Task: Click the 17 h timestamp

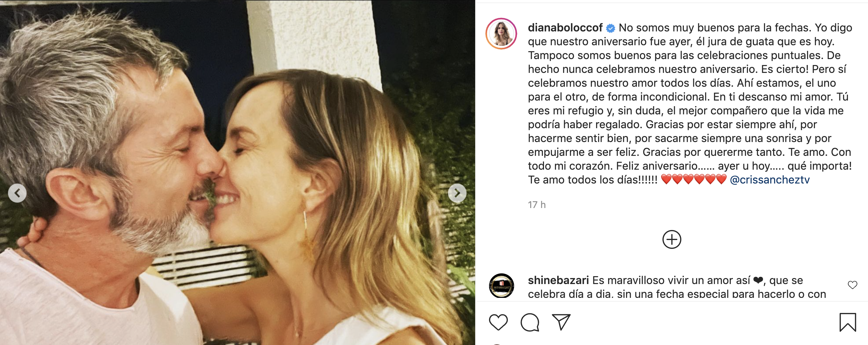Action: click(537, 205)
